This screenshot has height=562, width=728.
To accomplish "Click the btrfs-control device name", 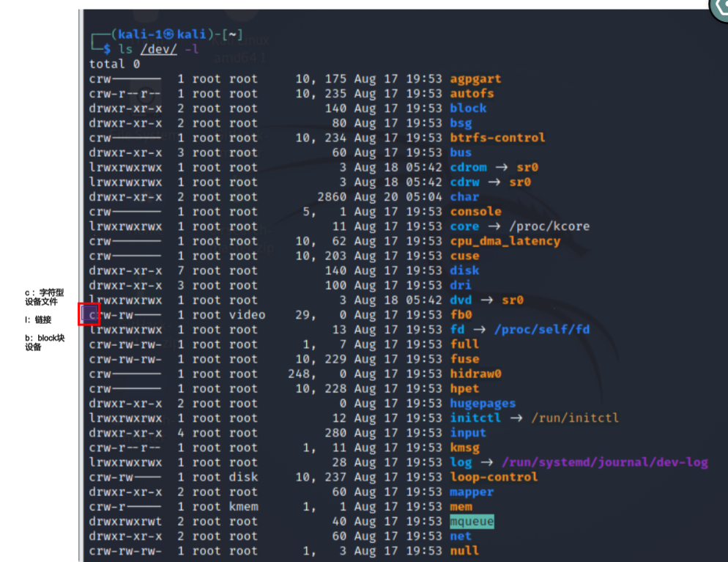I will [497, 138].
